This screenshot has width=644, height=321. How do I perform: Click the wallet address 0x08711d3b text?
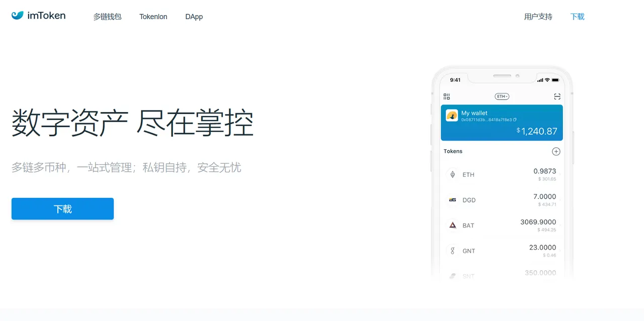[x=486, y=120]
